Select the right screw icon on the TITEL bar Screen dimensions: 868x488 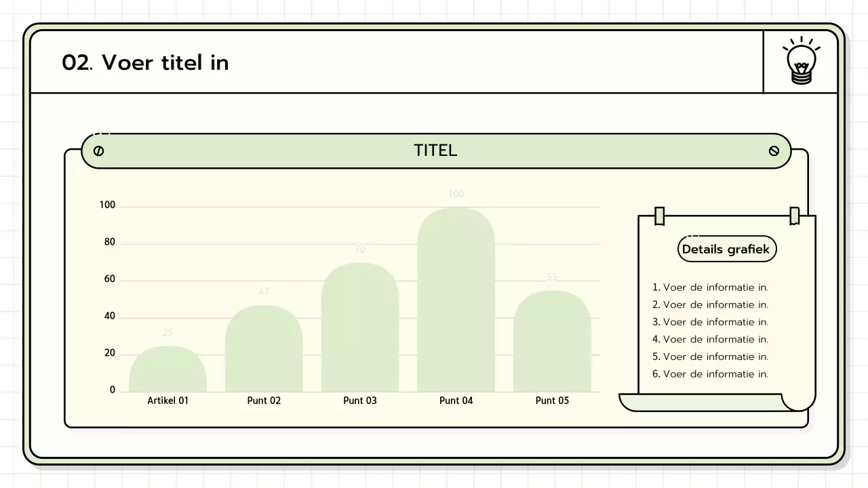(x=774, y=150)
